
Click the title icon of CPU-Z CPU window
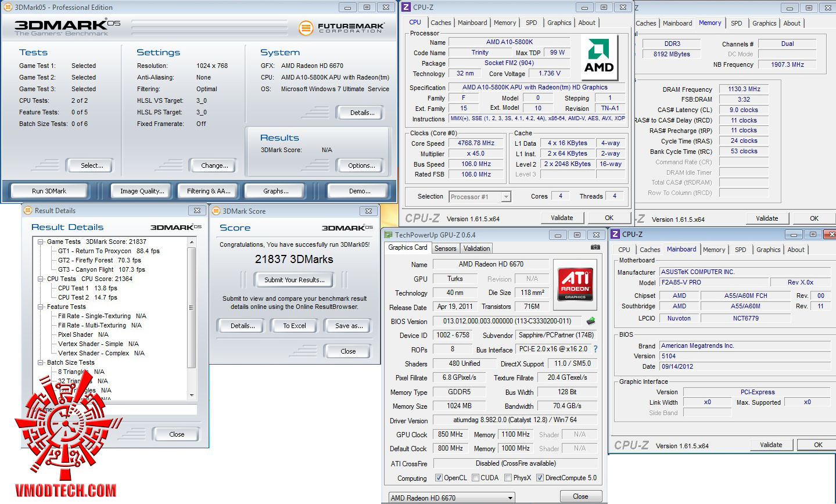pos(407,8)
